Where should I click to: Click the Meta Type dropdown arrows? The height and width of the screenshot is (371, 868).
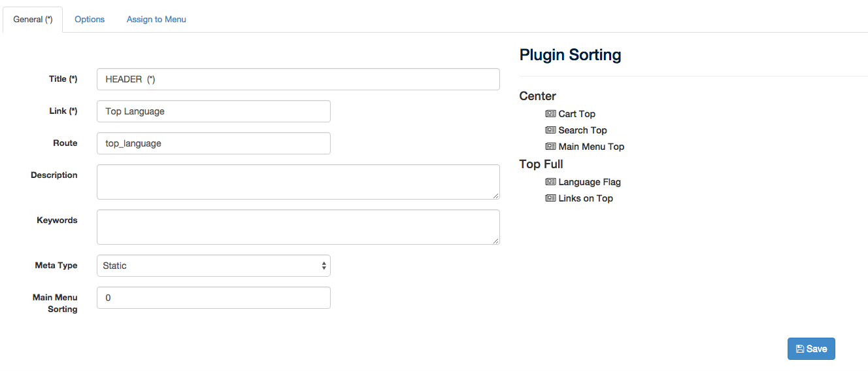click(x=324, y=266)
